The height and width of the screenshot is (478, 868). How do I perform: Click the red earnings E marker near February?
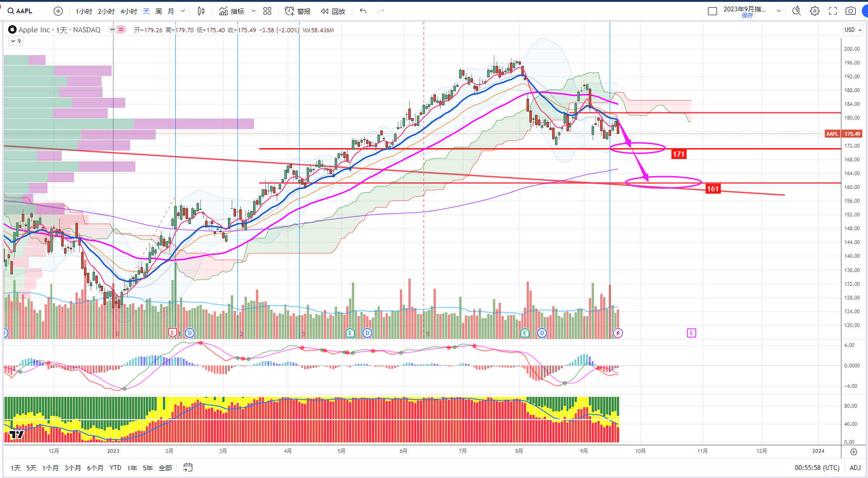[172, 333]
